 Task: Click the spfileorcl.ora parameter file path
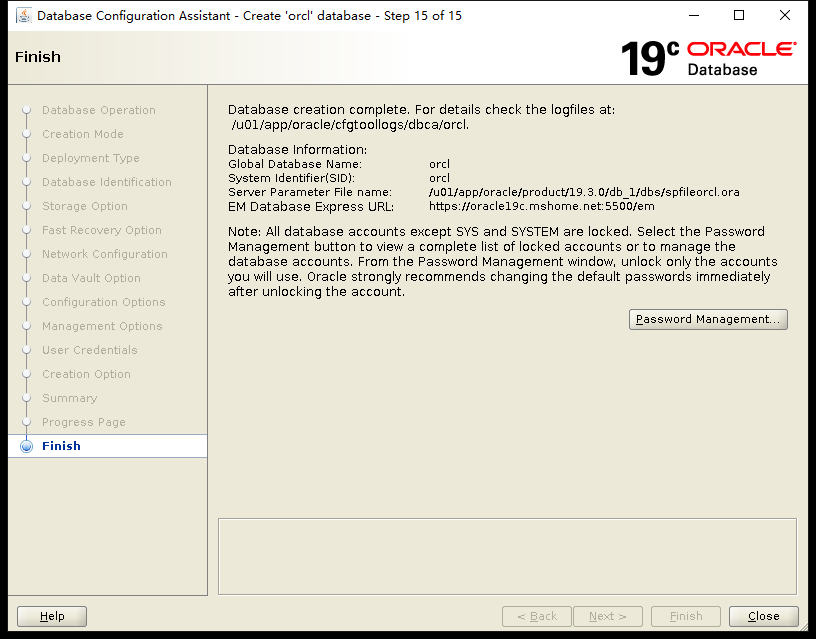coord(584,192)
